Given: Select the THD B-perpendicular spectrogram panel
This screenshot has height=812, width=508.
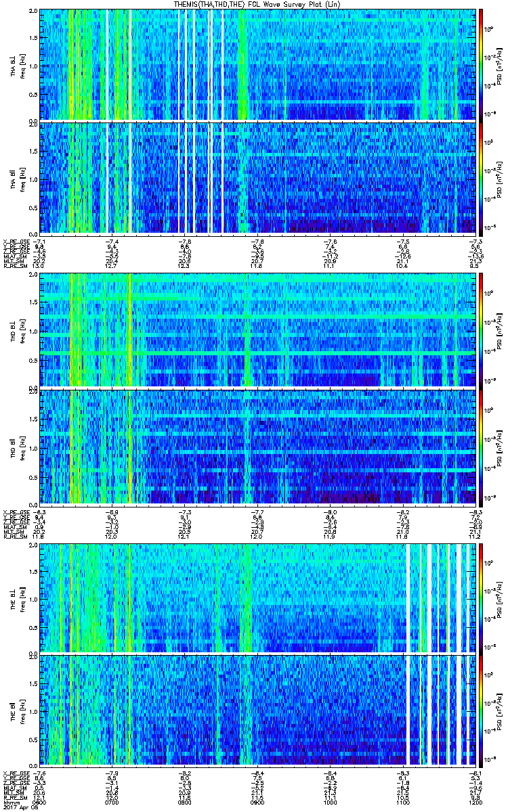Looking at the screenshot, I should coord(259,330).
